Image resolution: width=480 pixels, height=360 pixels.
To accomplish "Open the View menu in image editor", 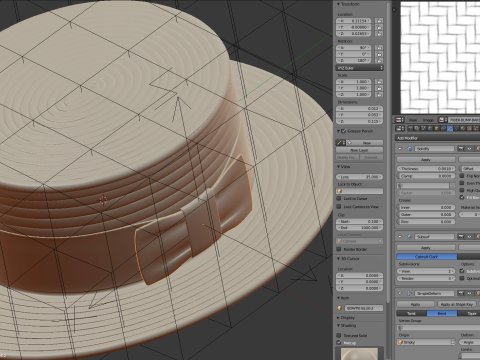I will pyautogui.click(x=413, y=120).
